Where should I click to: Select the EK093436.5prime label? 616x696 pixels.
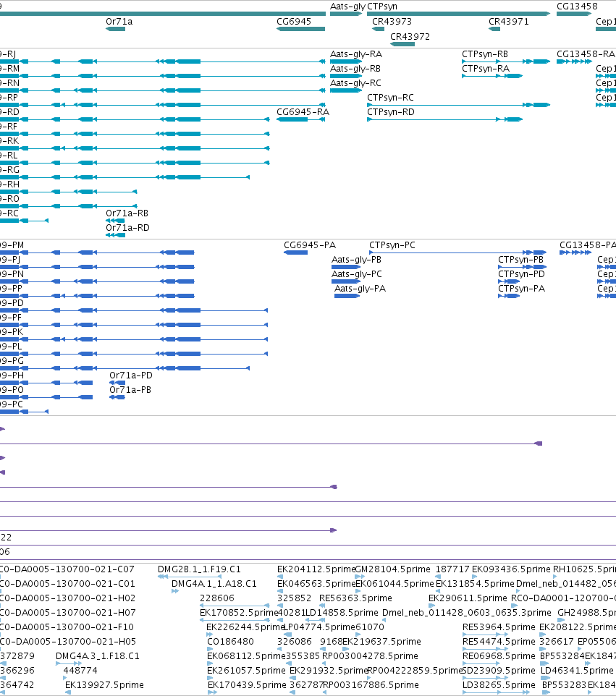[x=511, y=569]
